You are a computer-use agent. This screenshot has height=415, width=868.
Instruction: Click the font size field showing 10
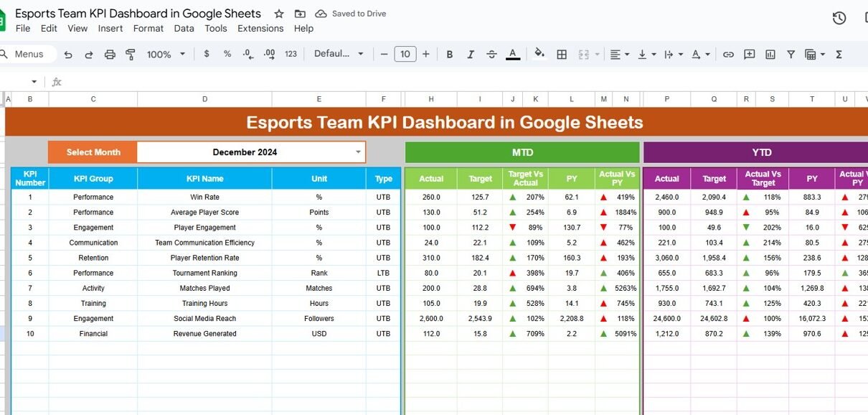405,54
